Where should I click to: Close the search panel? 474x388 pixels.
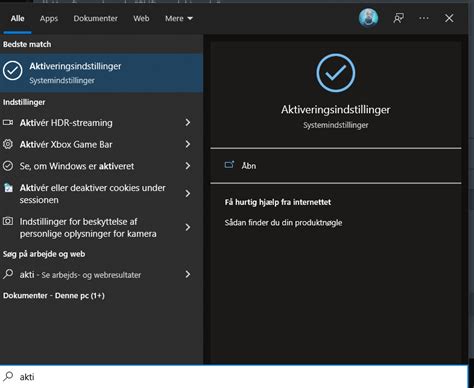coord(449,18)
